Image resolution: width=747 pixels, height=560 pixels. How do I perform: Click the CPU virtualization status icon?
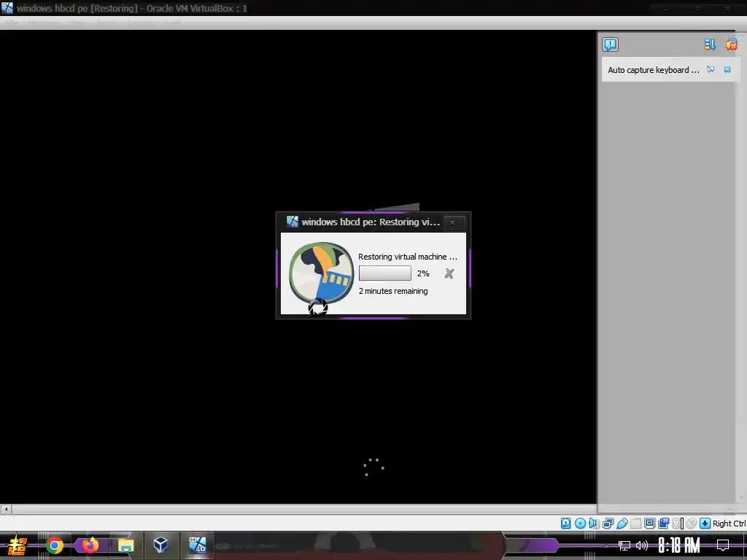[x=676, y=524]
